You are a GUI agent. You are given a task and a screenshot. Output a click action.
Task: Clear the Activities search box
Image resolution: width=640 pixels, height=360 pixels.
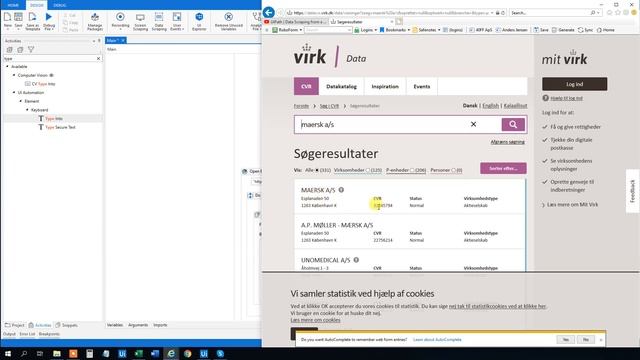[98, 58]
